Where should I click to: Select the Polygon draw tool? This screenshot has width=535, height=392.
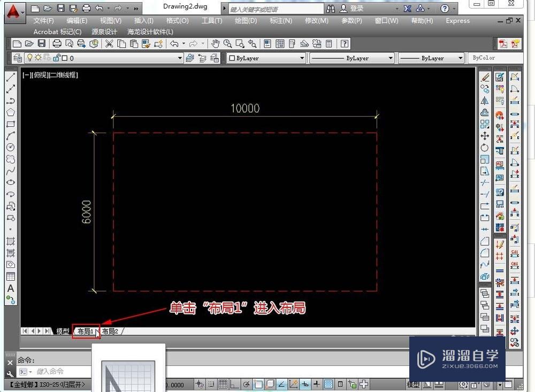tap(11, 112)
